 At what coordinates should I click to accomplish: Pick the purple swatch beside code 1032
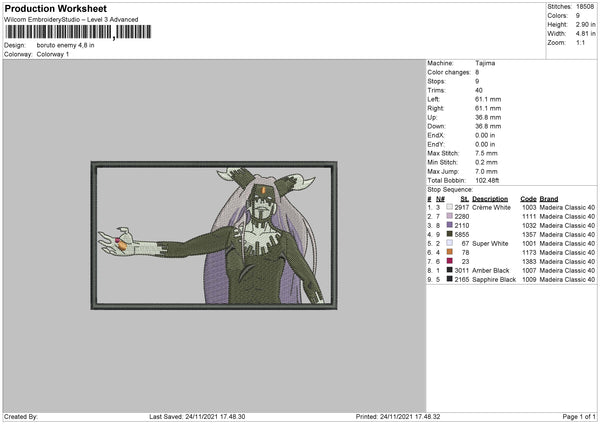click(x=449, y=225)
